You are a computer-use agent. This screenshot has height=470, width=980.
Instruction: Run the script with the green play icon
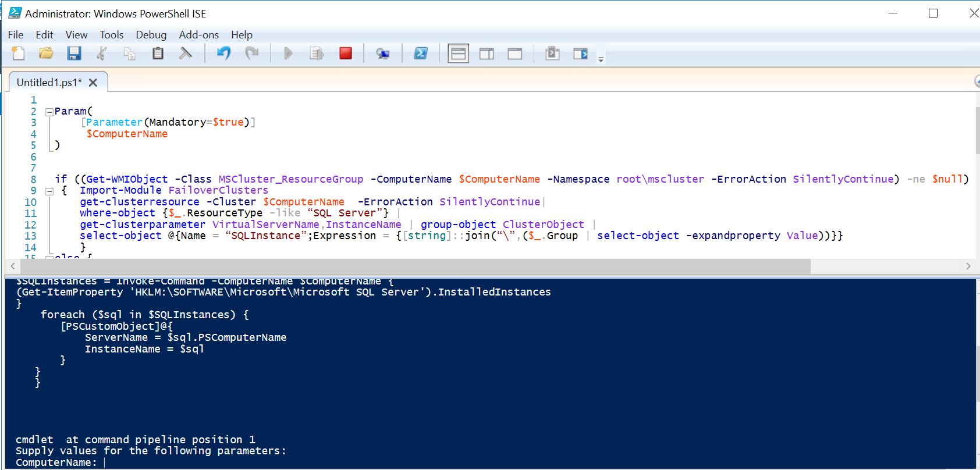(x=289, y=54)
